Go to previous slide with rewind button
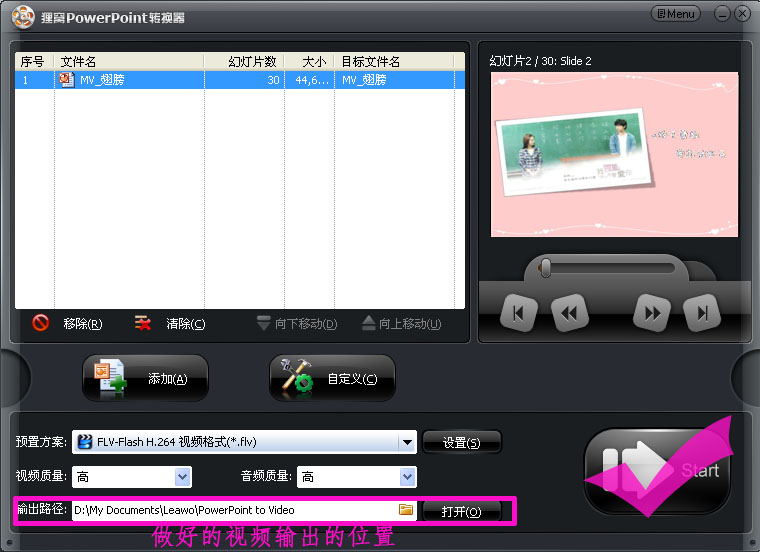This screenshot has width=760, height=552. pos(570,313)
